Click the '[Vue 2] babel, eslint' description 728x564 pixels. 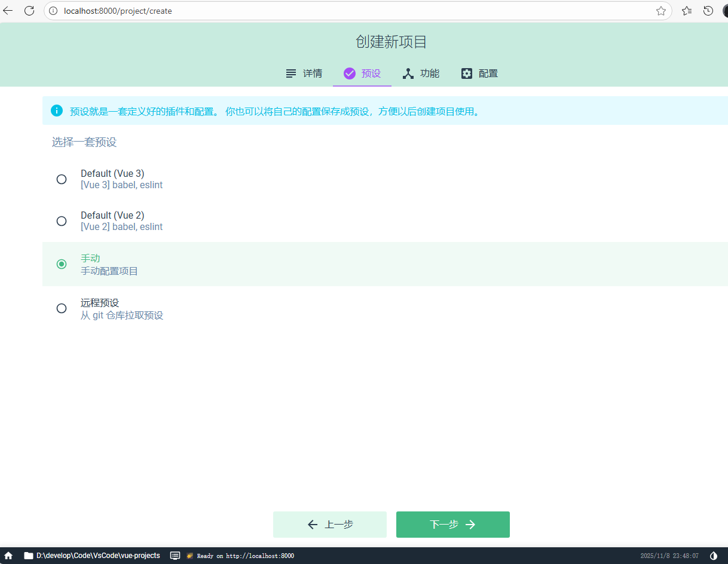coord(122,227)
